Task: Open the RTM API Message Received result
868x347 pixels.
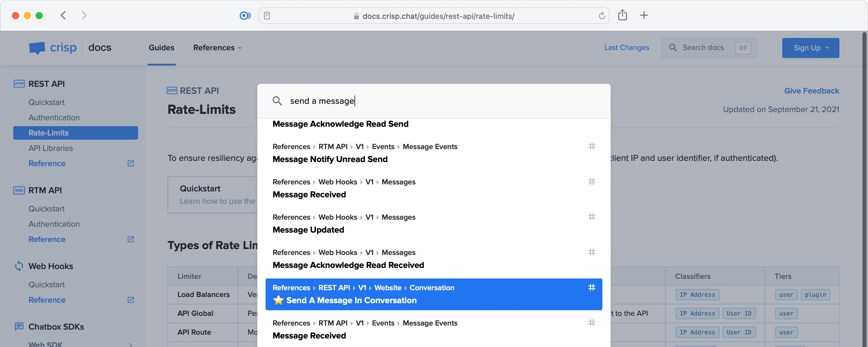Action: click(x=434, y=329)
